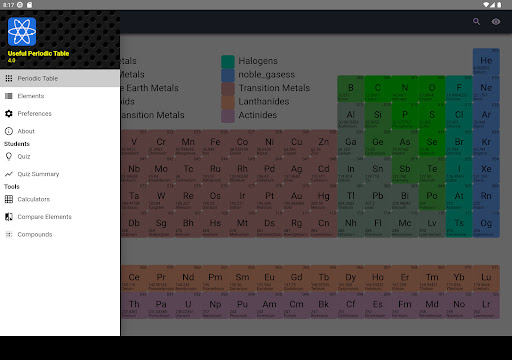Select the Periodic Table grid icon

9,78
